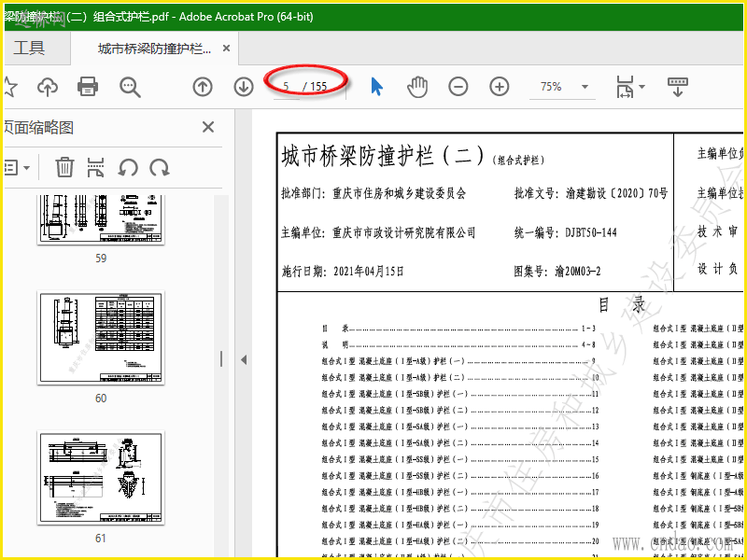Click the 主编单位: 重庆市市政设计研究院有限公司 text

[378, 232]
